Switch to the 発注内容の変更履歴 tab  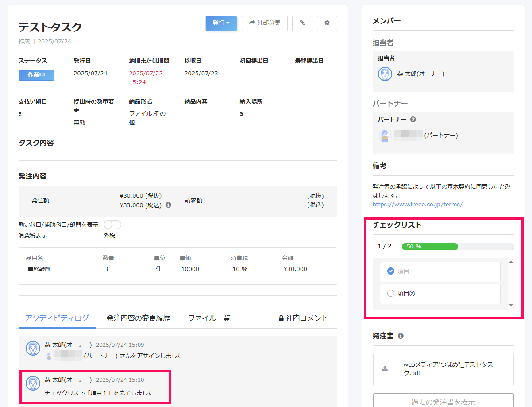click(139, 318)
